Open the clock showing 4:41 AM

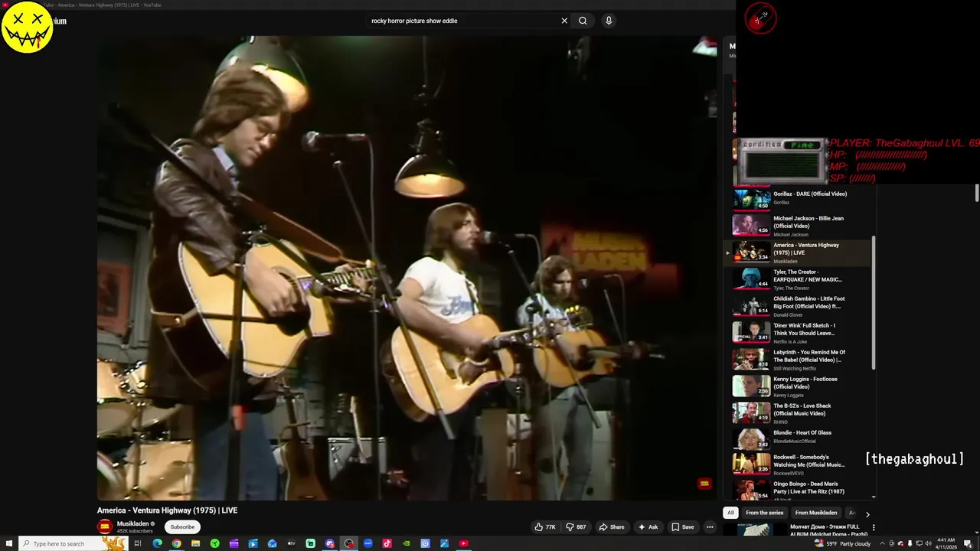click(946, 543)
